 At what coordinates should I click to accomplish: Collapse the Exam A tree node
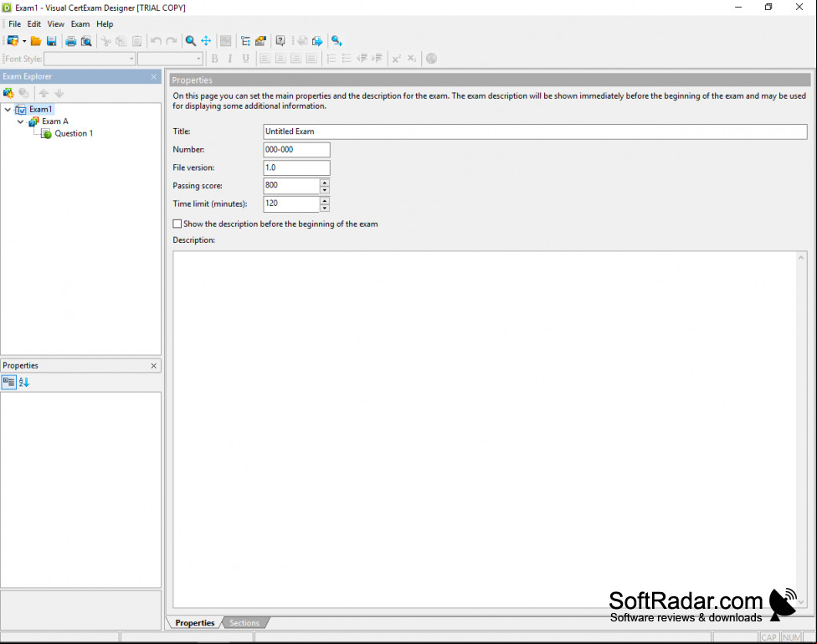click(20, 121)
